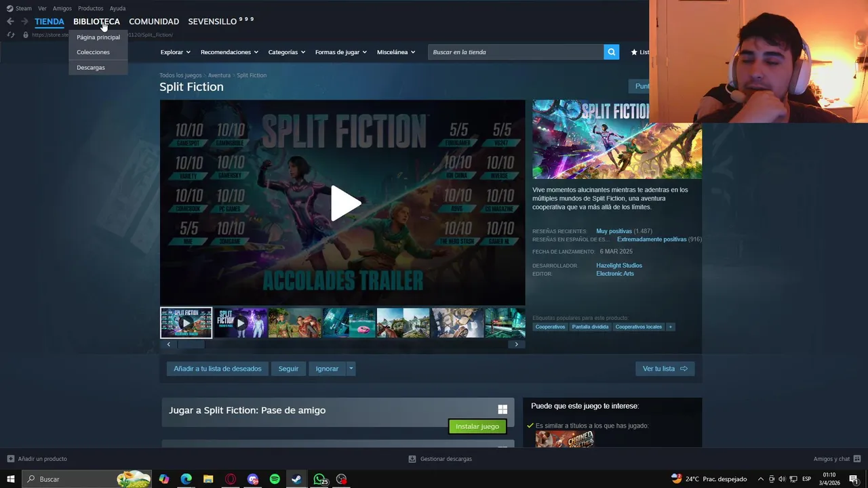Click the magnifying glass search button
Image resolution: width=868 pixels, height=488 pixels.
click(x=612, y=52)
